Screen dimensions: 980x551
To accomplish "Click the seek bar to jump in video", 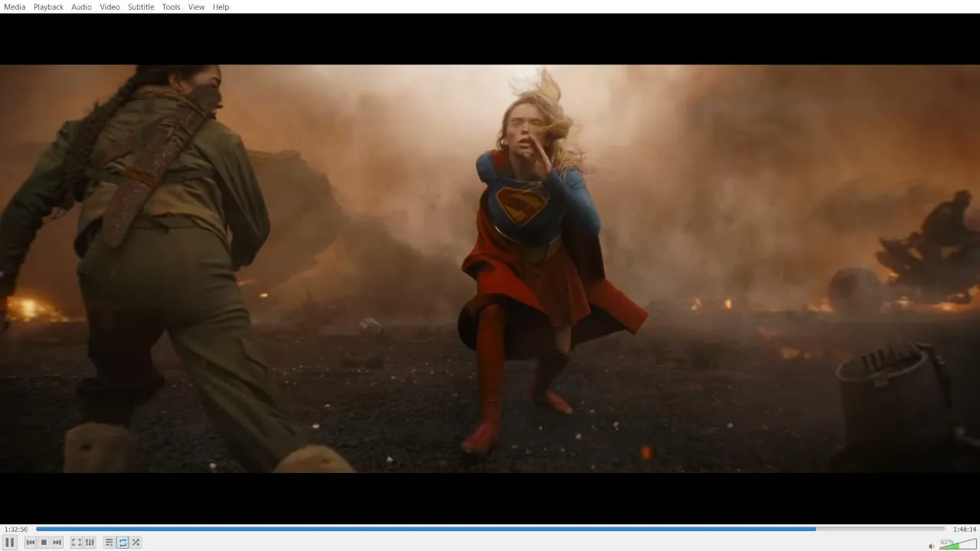I will coord(490,529).
